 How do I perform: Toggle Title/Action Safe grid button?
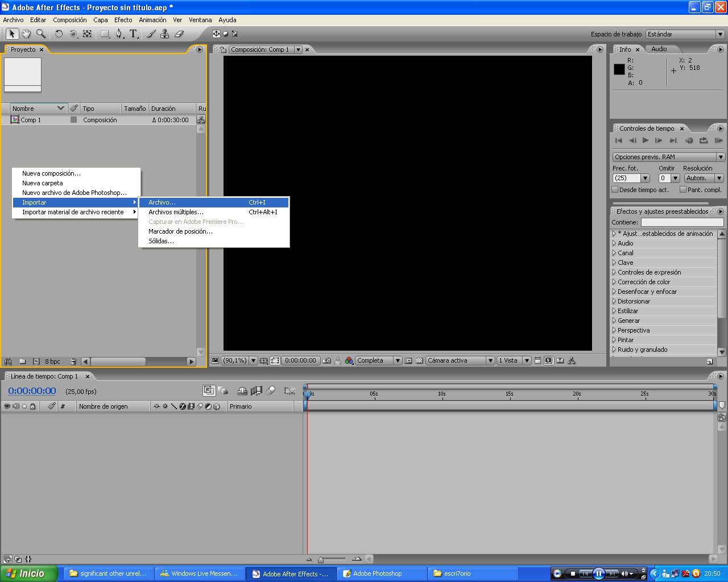point(264,360)
